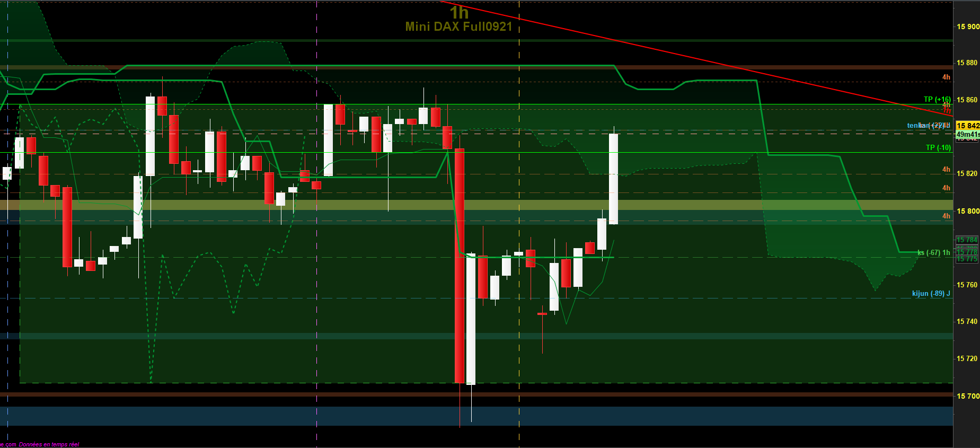980x448 pixels.
Task: Click the 15 760 price axis label
Action: (x=967, y=285)
